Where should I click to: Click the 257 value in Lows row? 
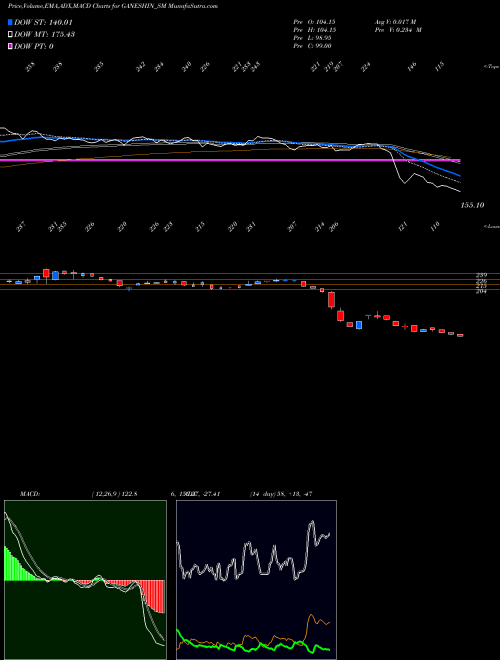coord(21,227)
